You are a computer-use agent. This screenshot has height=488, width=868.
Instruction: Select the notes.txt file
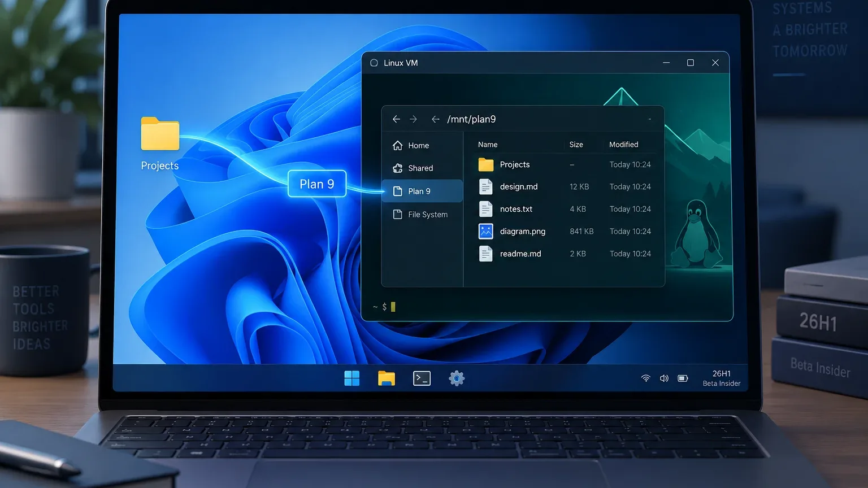point(565,209)
